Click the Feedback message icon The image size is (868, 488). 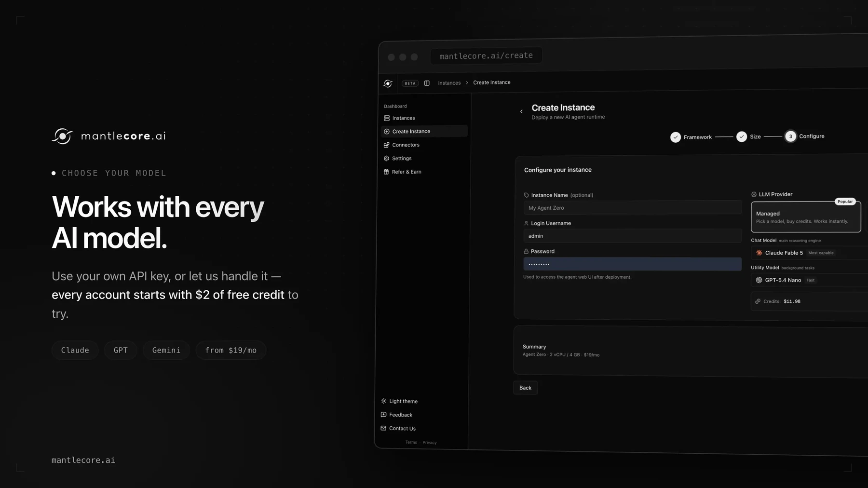(384, 415)
